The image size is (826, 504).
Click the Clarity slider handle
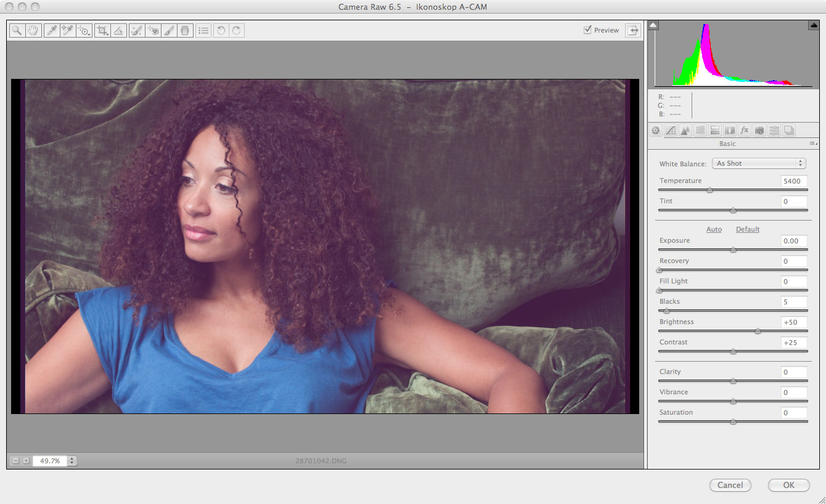pos(733,381)
